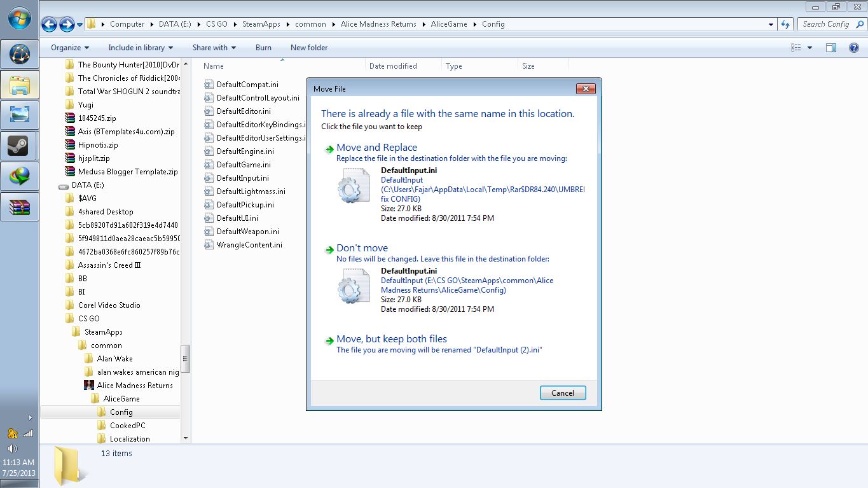Screen dimensions: 868x488
Task: Launch Steam from the taskbar
Action: (x=20, y=146)
